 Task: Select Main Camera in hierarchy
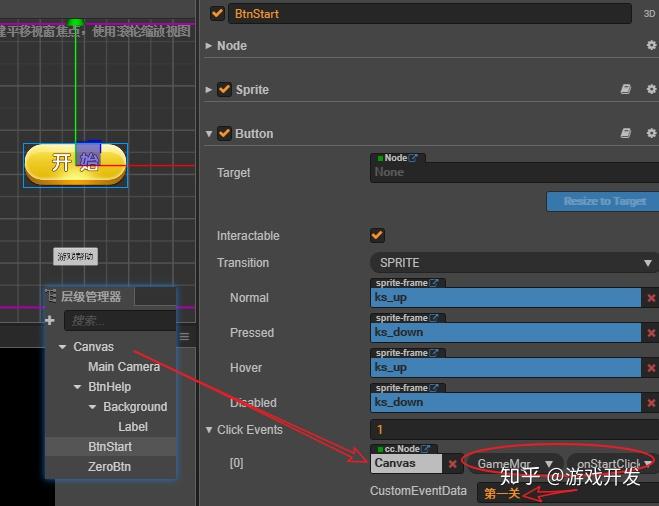point(124,366)
